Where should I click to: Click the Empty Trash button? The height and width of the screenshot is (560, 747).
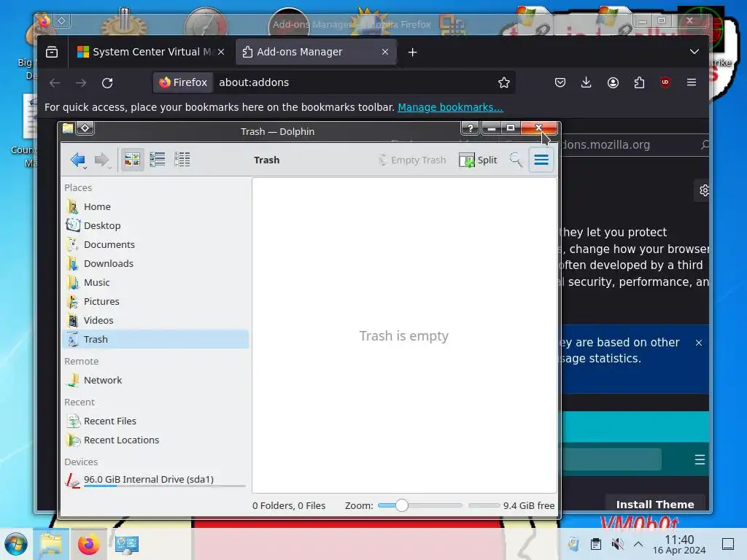click(x=413, y=160)
